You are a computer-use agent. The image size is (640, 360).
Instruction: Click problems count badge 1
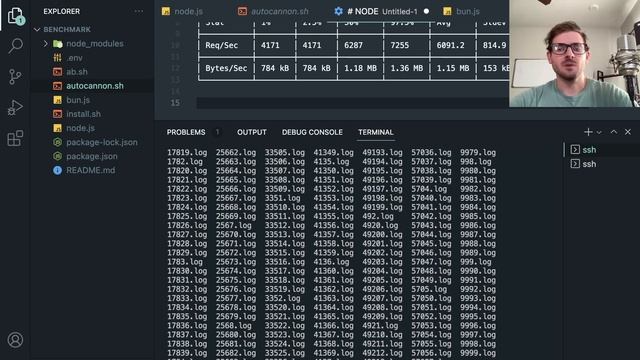tap(218, 132)
